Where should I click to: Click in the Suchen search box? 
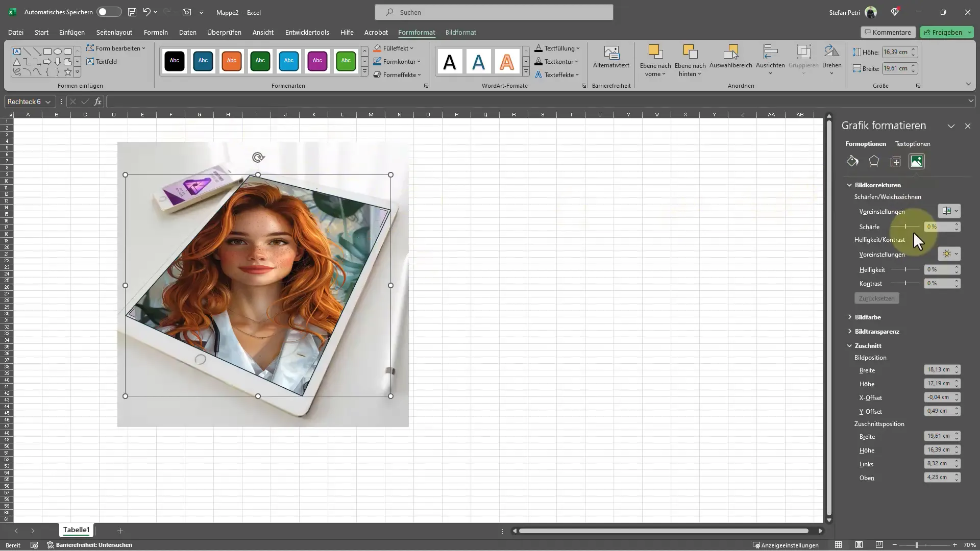click(494, 12)
